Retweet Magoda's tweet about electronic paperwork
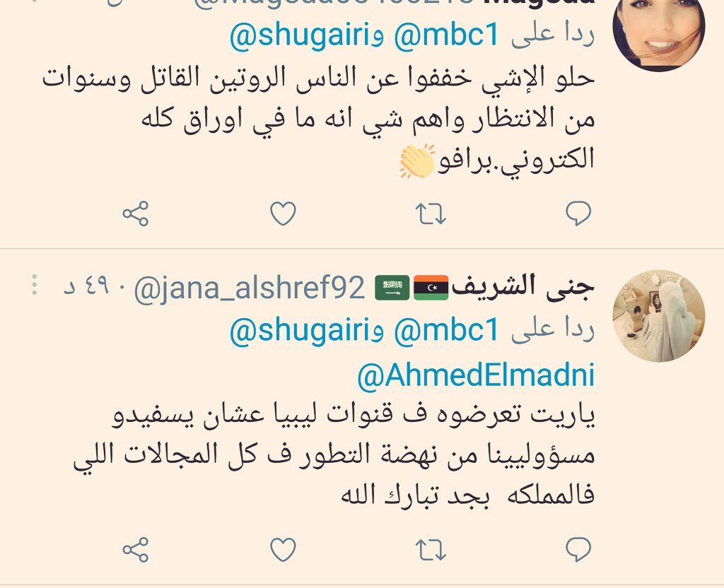This screenshot has height=588, width=724. [431, 214]
